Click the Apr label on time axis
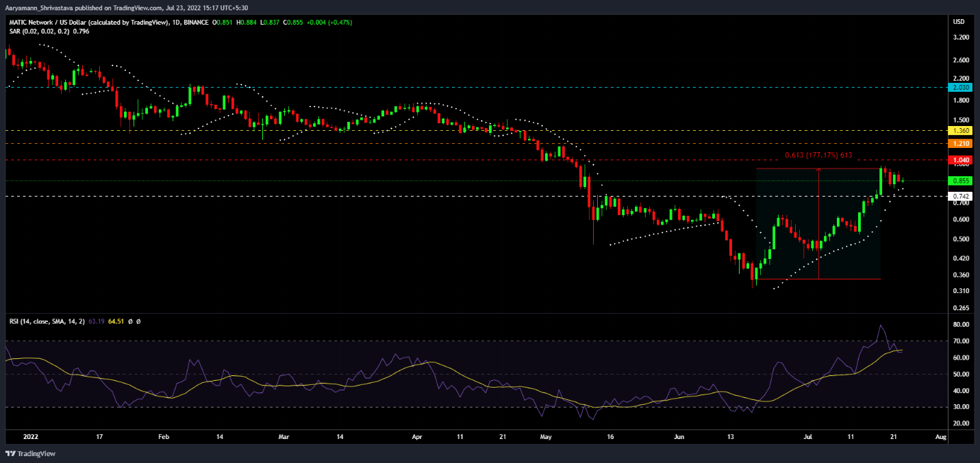The width and height of the screenshot is (980, 463). pos(418,436)
